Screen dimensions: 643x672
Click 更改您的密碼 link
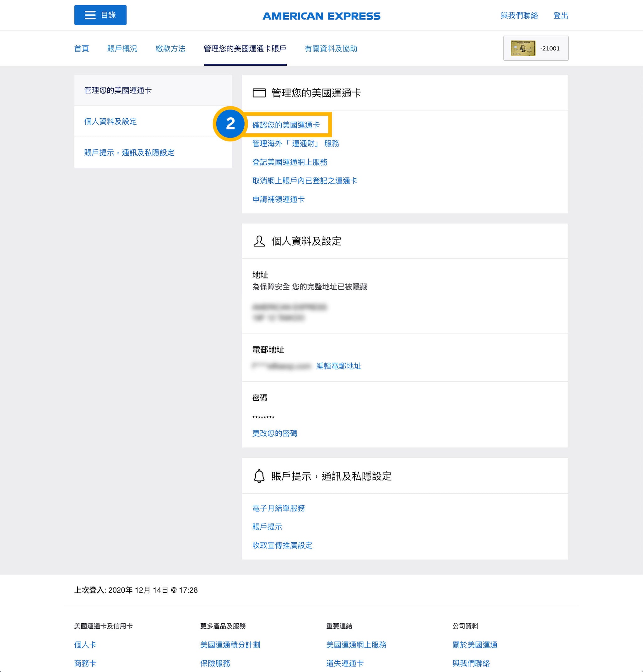click(x=274, y=433)
